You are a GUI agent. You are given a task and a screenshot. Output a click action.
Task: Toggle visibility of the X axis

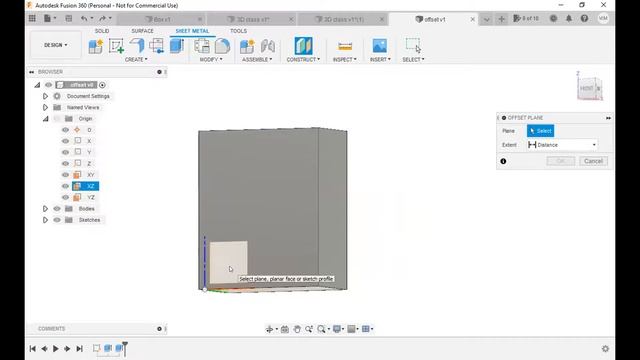65,141
